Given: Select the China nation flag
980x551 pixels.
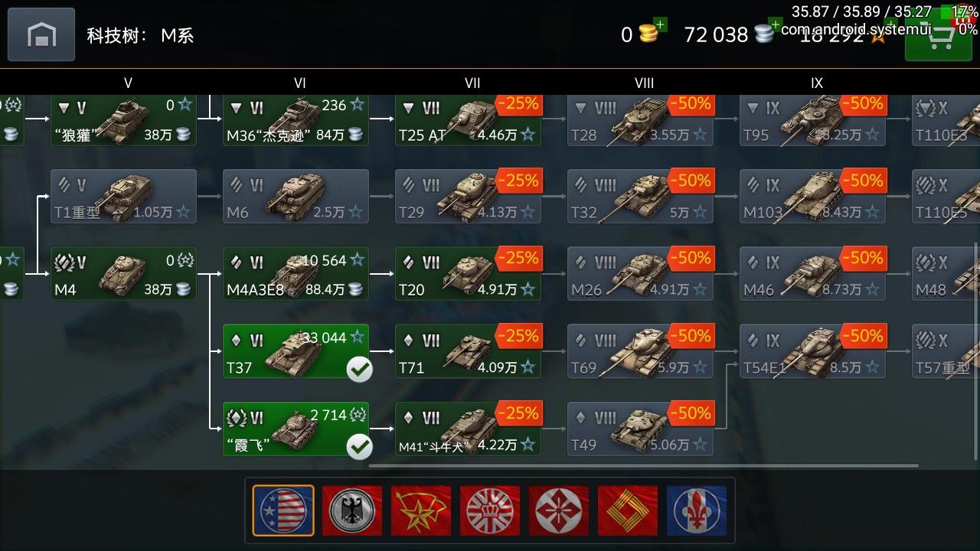Looking at the screenshot, I should tap(628, 510).
